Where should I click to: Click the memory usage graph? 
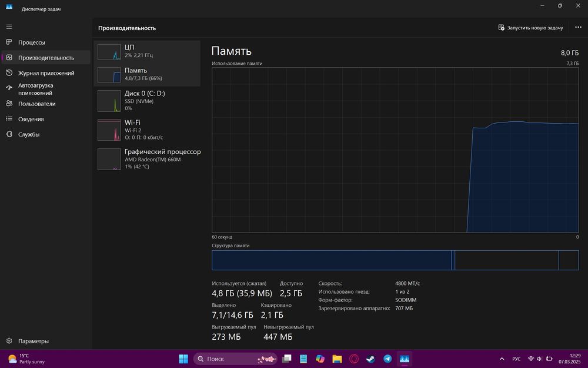coord(395,150)
